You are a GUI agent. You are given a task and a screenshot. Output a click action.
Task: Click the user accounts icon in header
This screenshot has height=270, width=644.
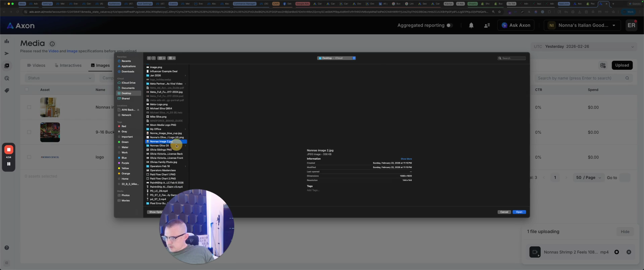click(487, 26)
